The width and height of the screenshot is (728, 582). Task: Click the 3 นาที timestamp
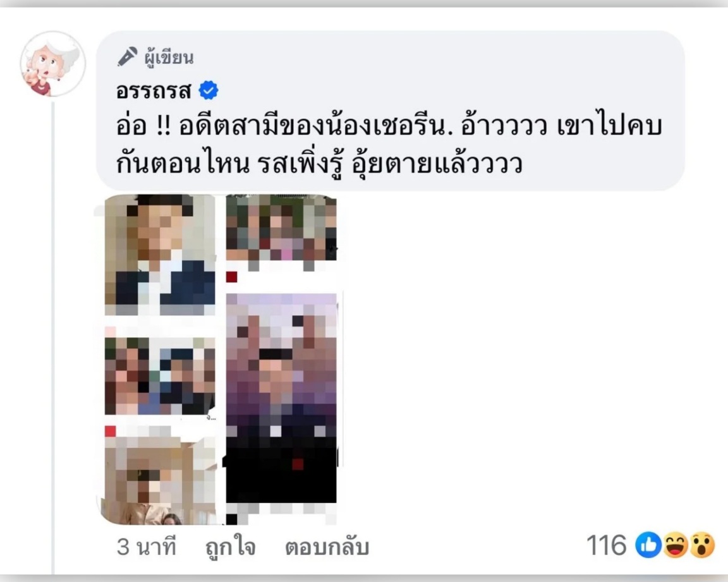[x=146, y=546]
